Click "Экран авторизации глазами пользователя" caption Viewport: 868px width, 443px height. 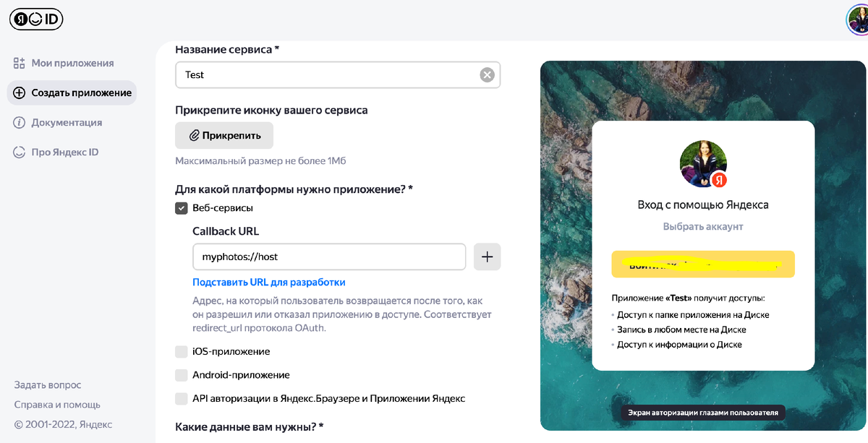pos(703,413)
